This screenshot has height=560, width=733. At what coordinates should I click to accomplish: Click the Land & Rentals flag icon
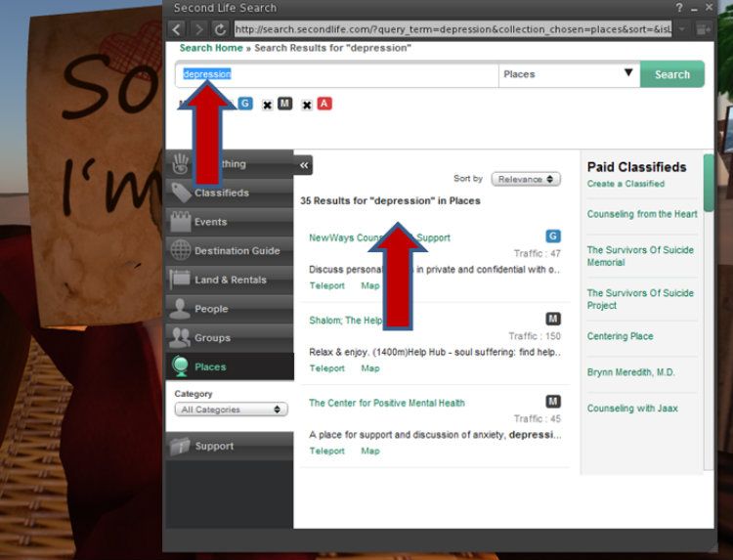pyautogui.click(x=180, y=280)
